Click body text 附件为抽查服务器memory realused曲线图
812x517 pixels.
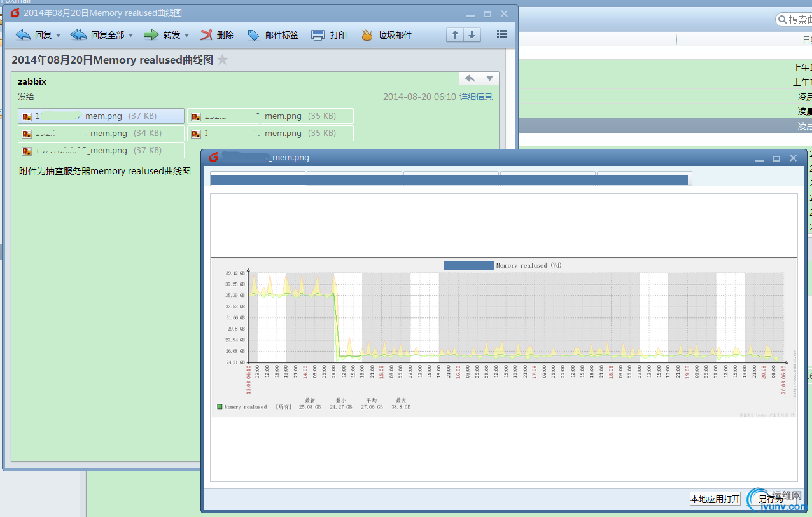(x=105, y=171)
